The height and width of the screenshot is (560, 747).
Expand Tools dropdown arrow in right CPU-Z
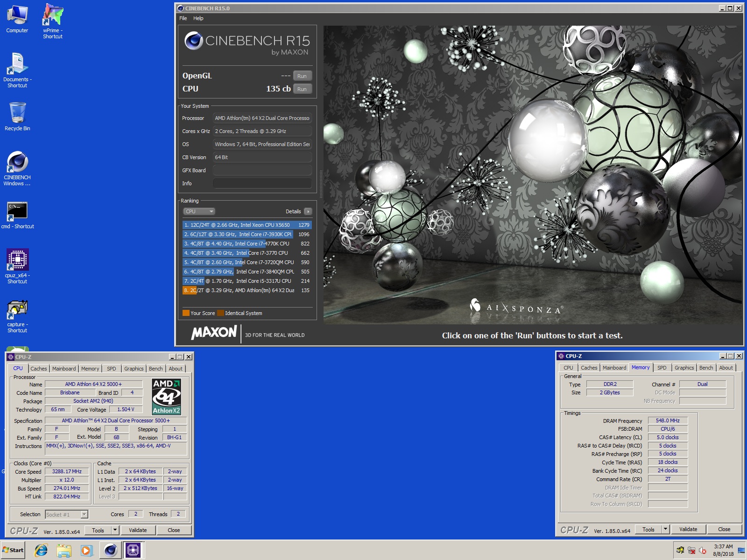pyautogui.click(x=666, y=529)
